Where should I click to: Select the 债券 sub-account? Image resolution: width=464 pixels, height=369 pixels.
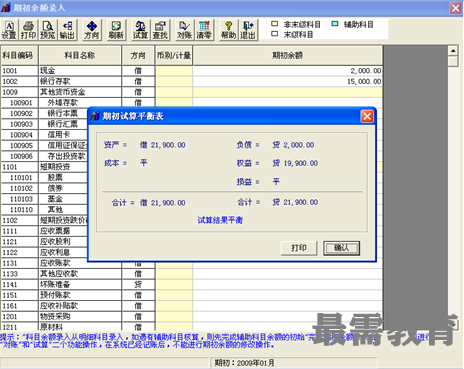pyautogui.click(x=63, y=188)
